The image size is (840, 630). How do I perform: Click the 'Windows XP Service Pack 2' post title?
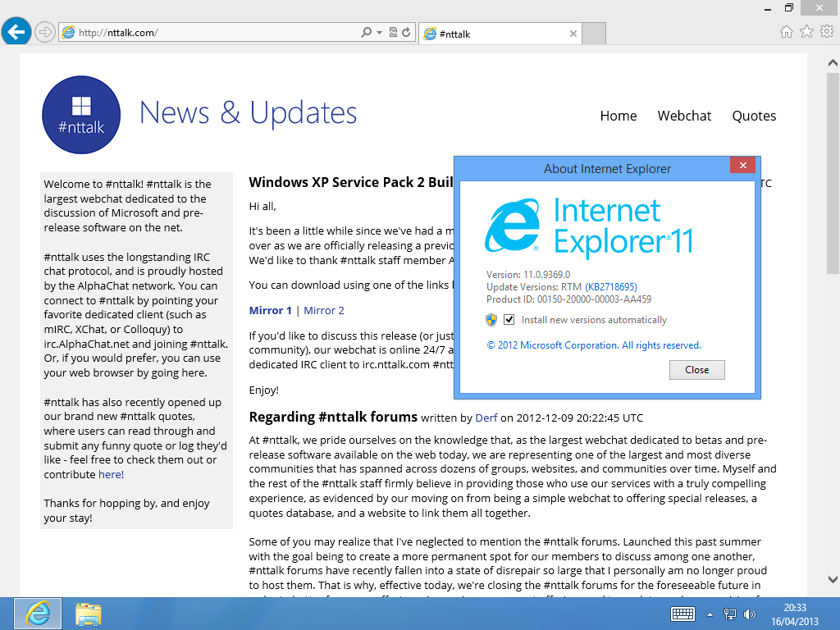point(351,182)
